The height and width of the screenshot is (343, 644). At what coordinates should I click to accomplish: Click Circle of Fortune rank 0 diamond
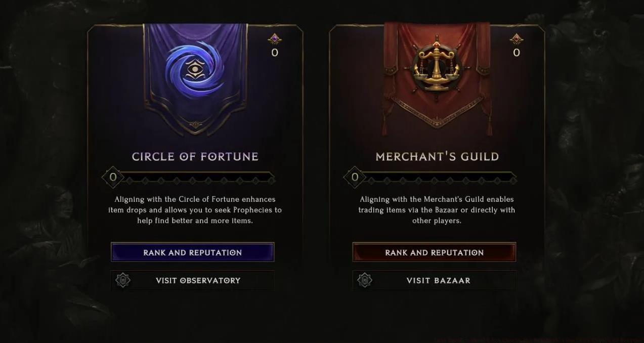[113, 177]
